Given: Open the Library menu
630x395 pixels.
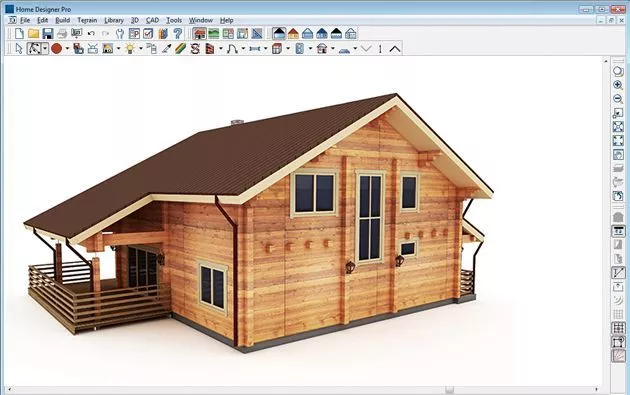Looking at the screenshot, I should click(x=114, y=20).
